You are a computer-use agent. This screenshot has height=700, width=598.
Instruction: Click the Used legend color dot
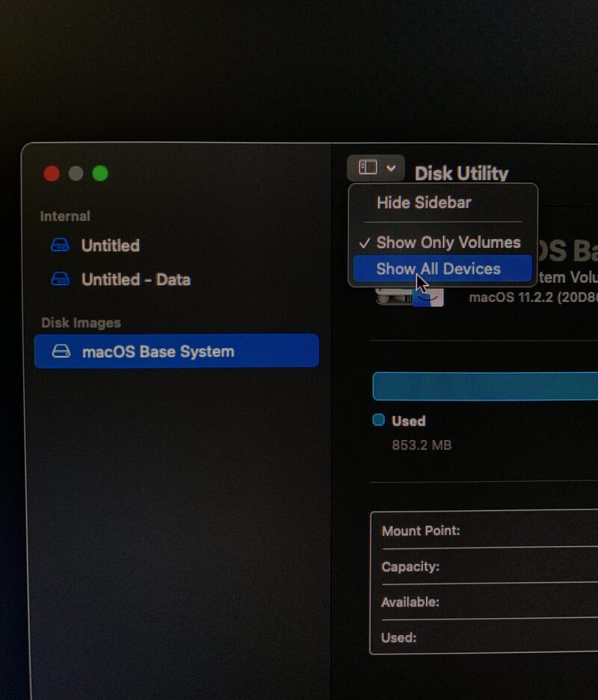coord(379,420)
